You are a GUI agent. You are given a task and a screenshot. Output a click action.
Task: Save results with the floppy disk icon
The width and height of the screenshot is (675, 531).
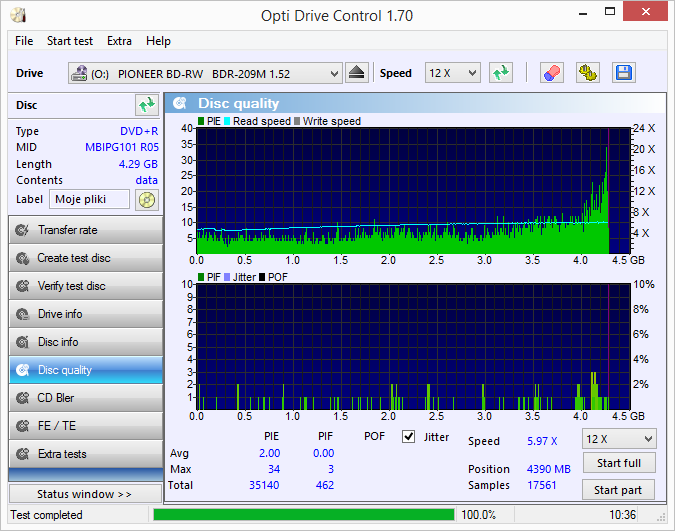(x=623, y=73)
